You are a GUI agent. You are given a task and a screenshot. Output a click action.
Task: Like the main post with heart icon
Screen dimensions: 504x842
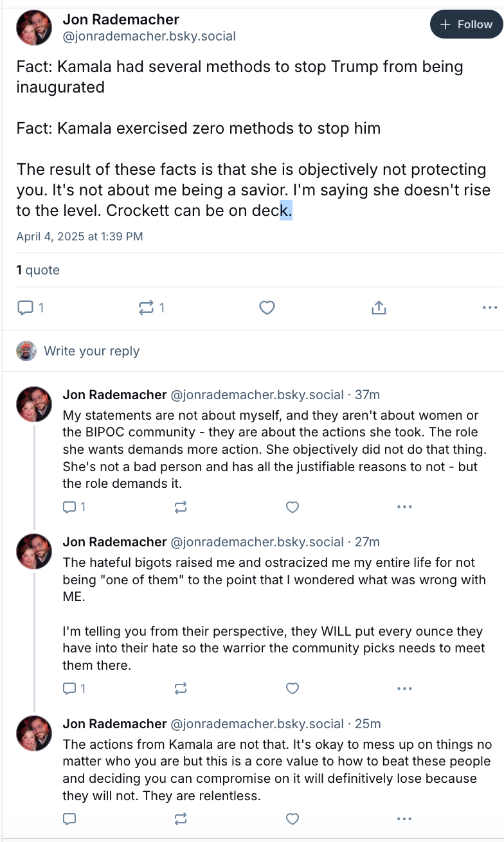pyautogui.click(x=267, y=308)
